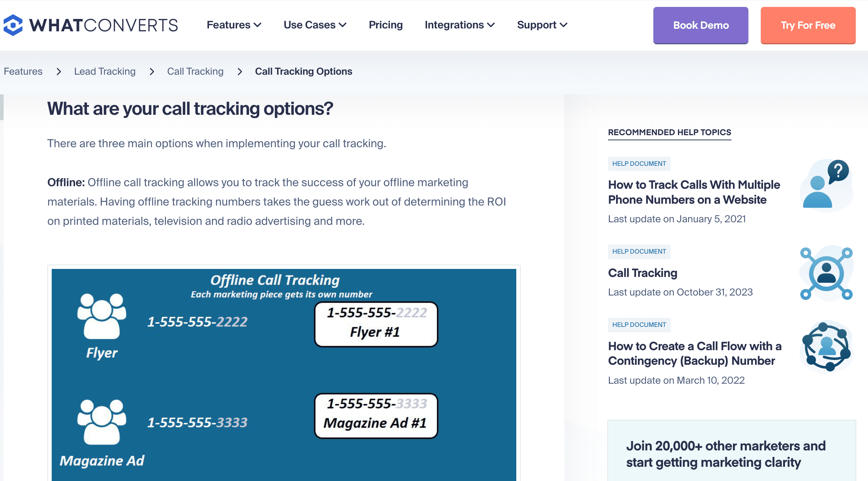
Task: Click the HELP DOCUMENT badge above Call Tracking
Action: tap(639, 251)
